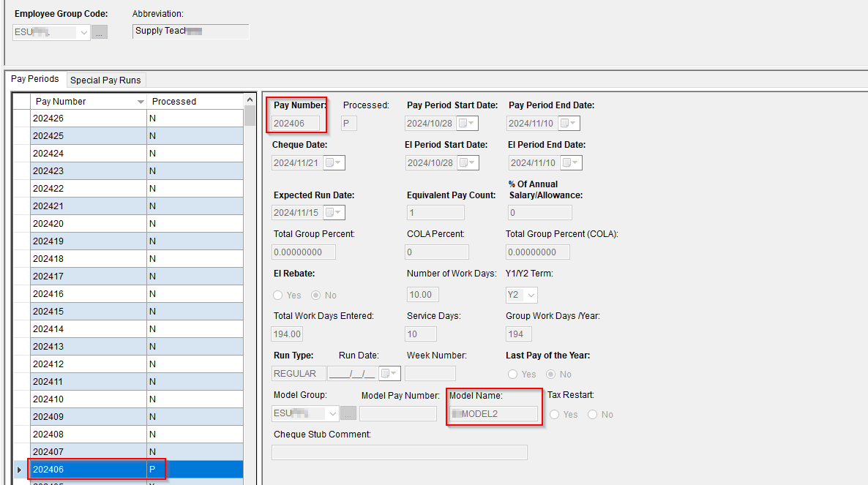Click the Equivalent Pay Count field
The height and width of the screenshot is (485, 868).
point(435,213)
